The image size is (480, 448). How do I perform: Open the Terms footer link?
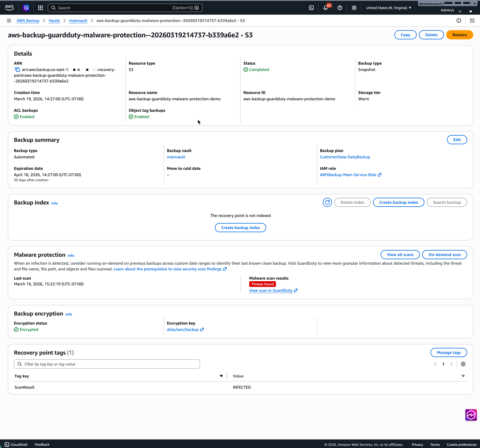tap(435, 445)
